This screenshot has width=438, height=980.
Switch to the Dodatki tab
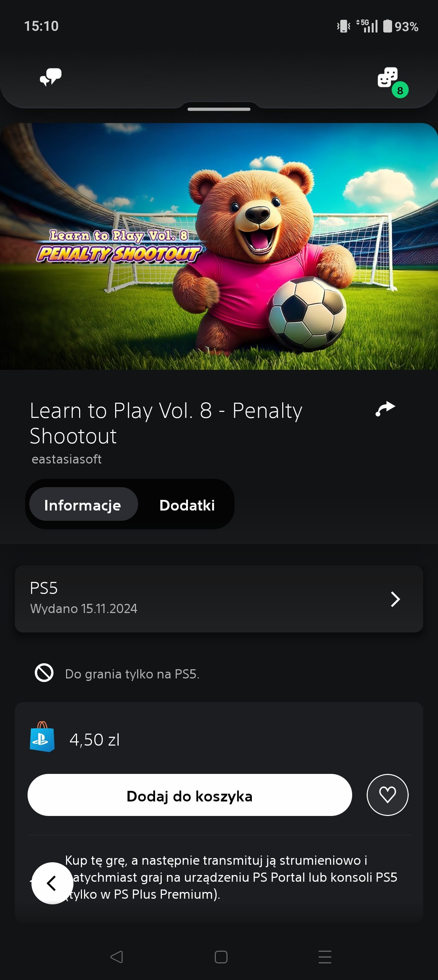point(187,505)
